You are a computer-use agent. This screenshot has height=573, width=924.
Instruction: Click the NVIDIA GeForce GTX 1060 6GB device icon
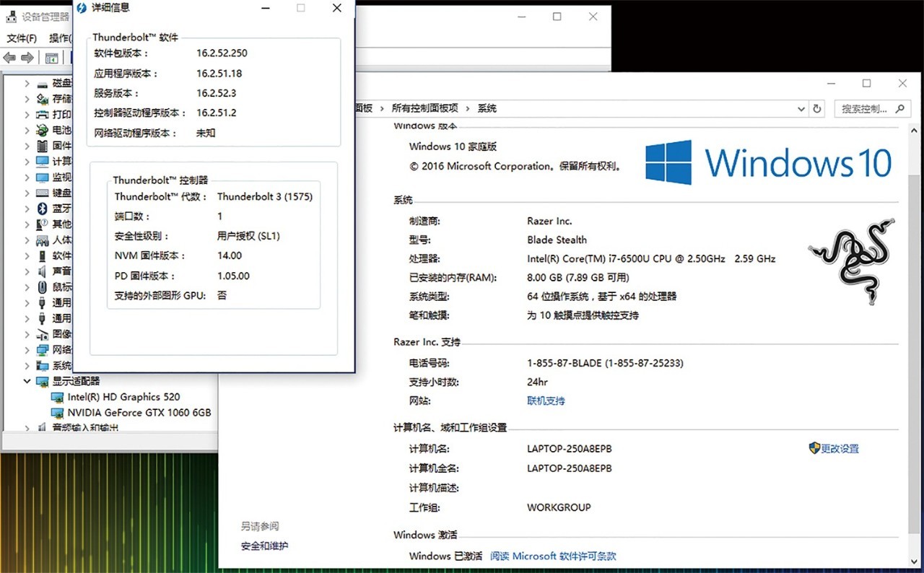click(x=58, y=412)
